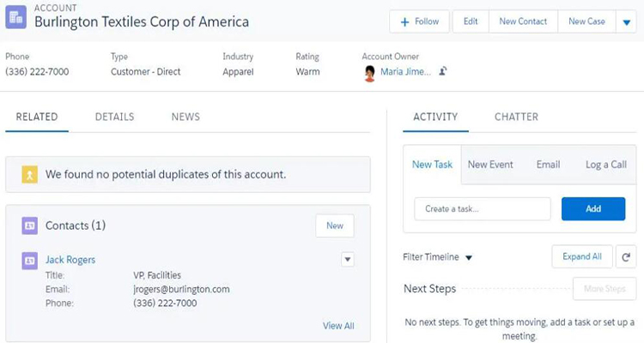Open the Maria Jime... owner link
Viewport: 644px width, 343px height.
tap(406, 72)
